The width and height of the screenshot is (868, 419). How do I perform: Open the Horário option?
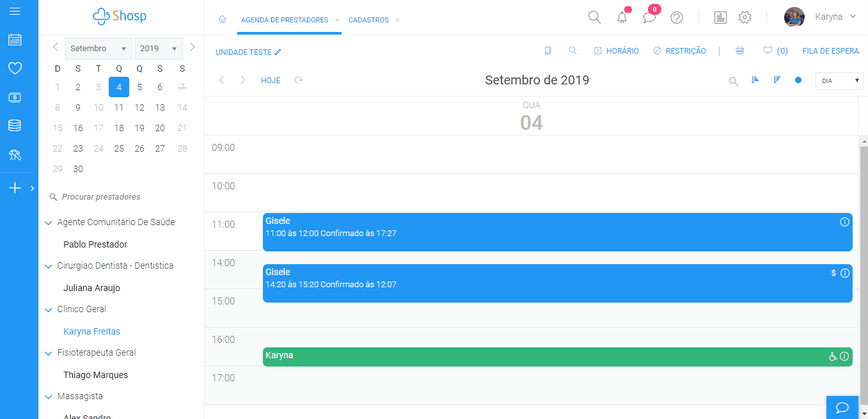tap(616, 51)
